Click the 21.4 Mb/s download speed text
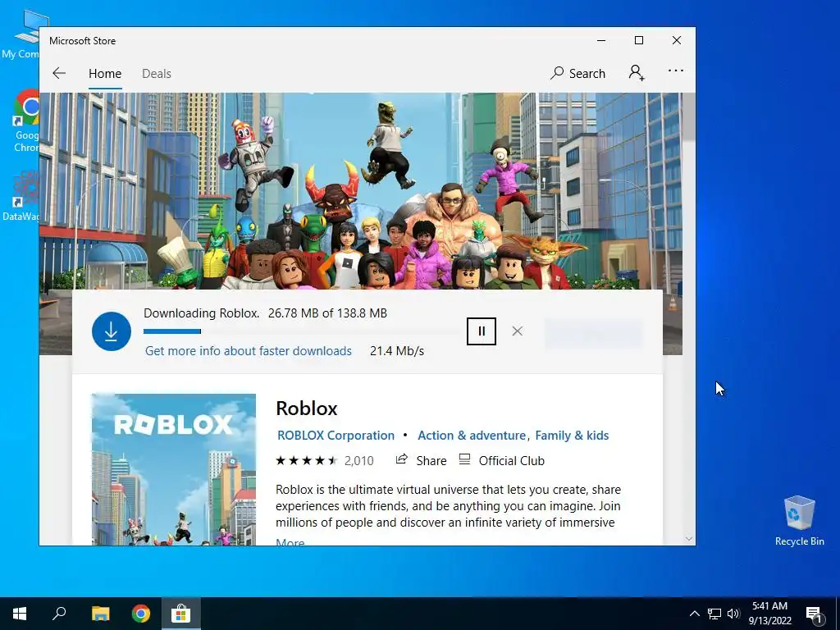Image resolution: width=840 pixels, height=630 pixels. pyautogui.click(x=397, y=351)
